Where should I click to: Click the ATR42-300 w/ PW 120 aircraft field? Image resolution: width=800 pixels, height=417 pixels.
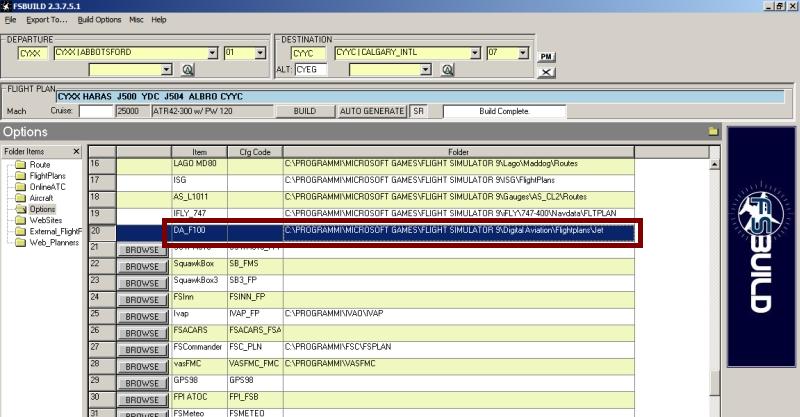coord(211,111)
